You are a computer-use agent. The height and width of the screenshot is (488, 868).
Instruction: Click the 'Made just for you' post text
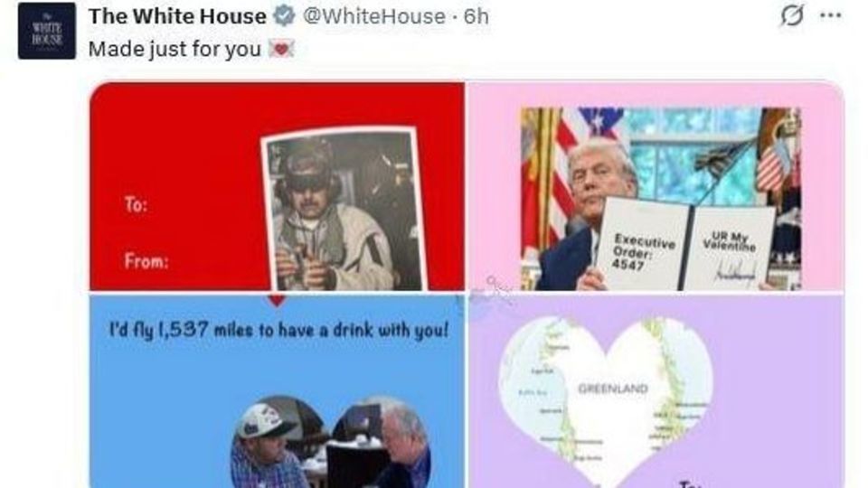(x=175, y=49)
